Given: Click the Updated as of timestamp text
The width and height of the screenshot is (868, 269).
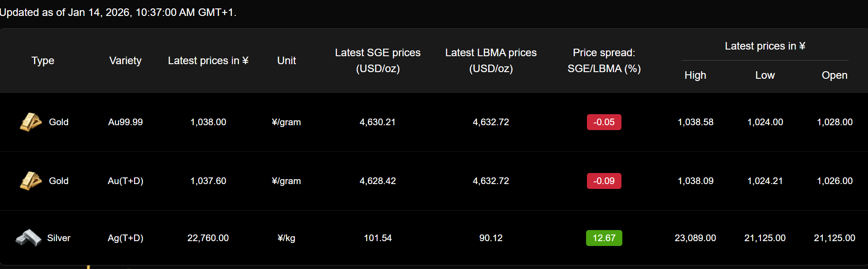Looking at the screenshot, I should click(118, 12).
